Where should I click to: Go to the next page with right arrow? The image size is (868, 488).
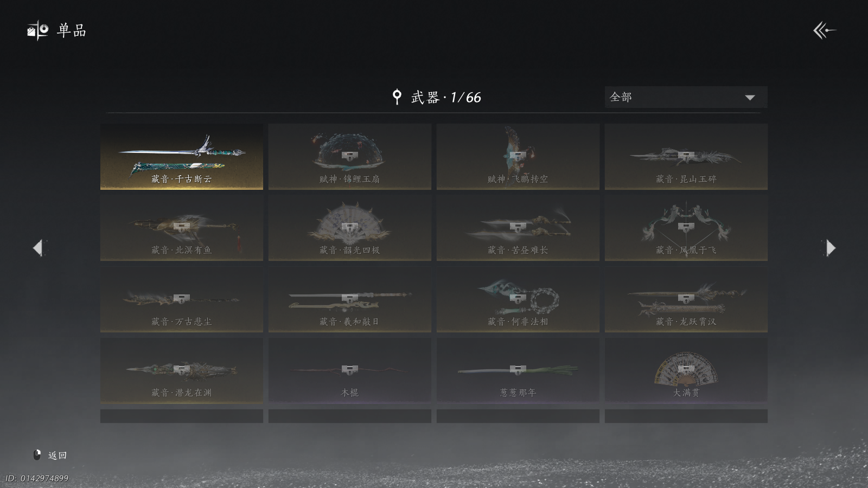[x=831, y=248]
